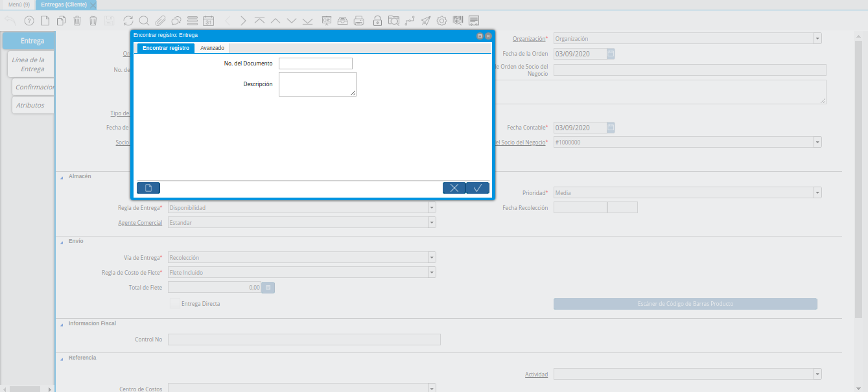Viewport: 868px width, 392px height.
Task: Click the Lock record padlock icon
Action: [x=378, y=21]
